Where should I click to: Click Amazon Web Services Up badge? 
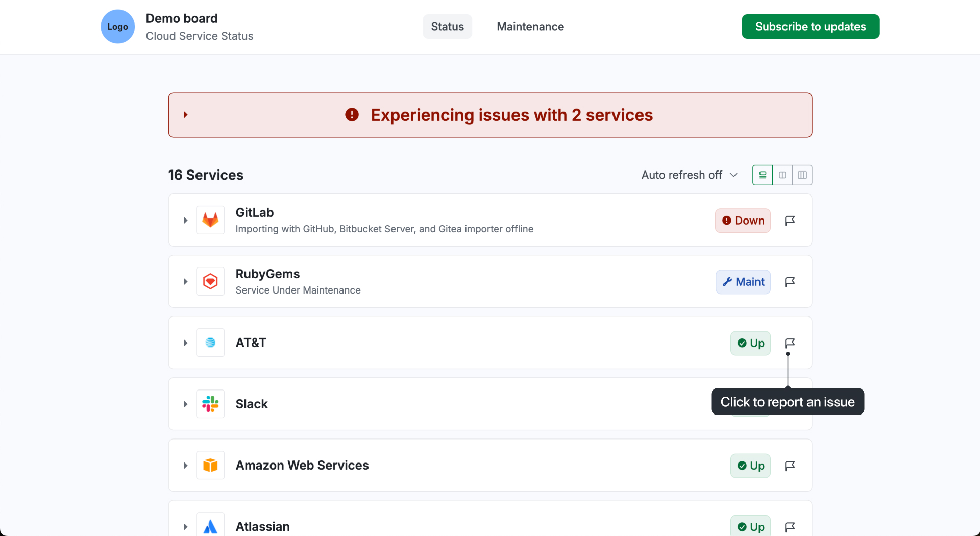click(750, 466)
